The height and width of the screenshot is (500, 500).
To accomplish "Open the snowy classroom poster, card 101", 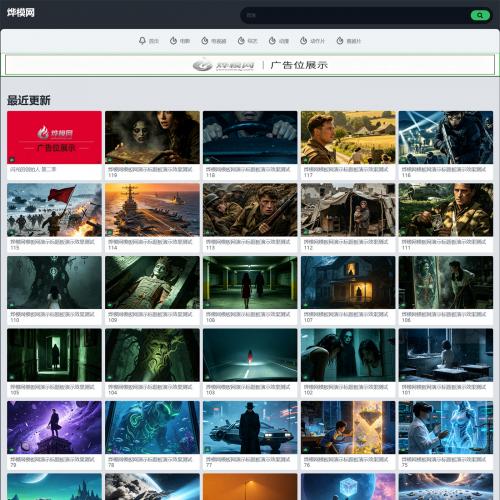I will [446, 355].
